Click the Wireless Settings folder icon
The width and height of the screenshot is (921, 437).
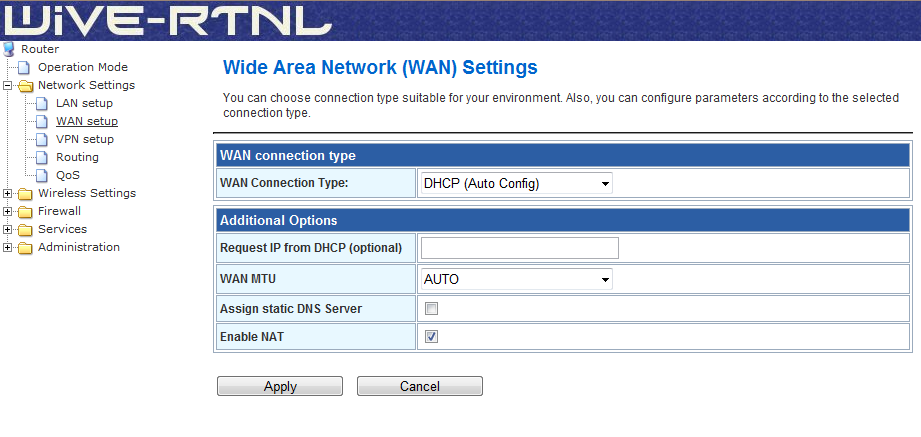point(26,193)
